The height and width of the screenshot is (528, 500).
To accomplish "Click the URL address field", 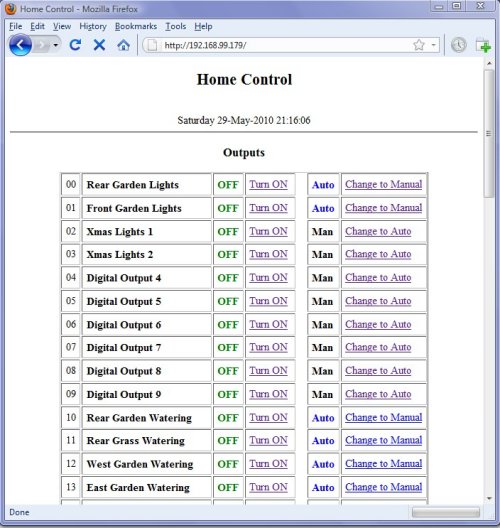I will [285, 45].
